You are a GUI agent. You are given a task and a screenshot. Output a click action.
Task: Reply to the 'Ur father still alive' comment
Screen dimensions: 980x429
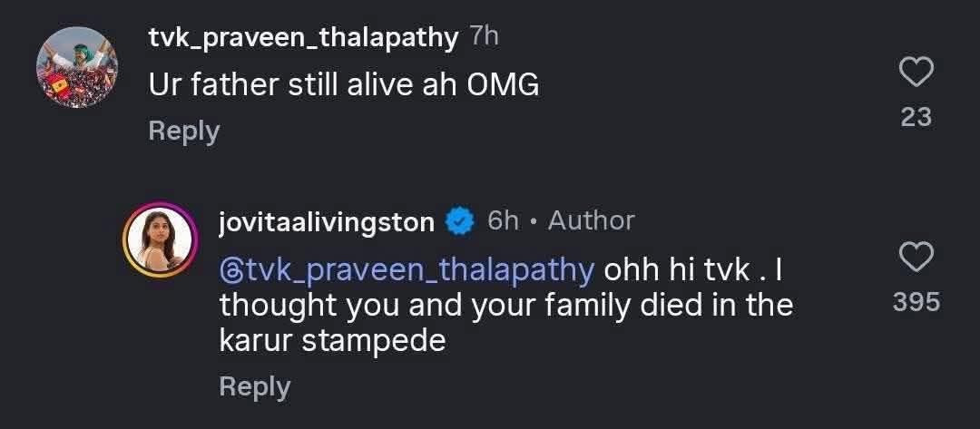tap(183, 132)
